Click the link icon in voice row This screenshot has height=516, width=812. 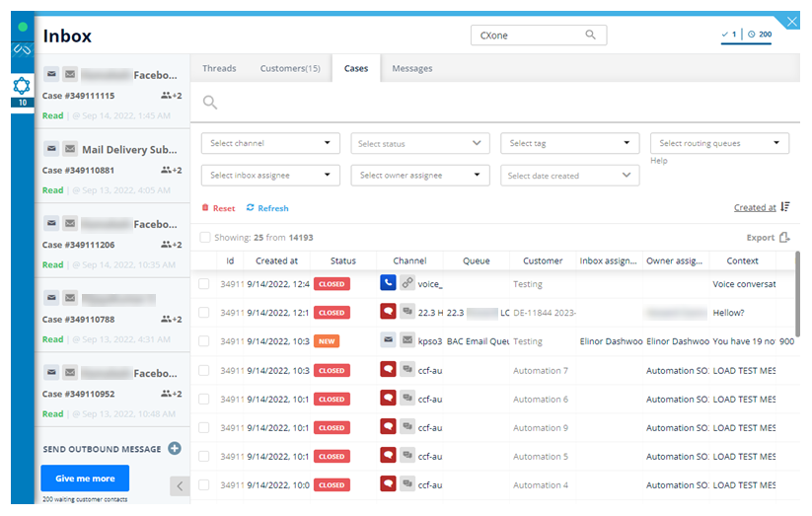[x=407, y=282]
